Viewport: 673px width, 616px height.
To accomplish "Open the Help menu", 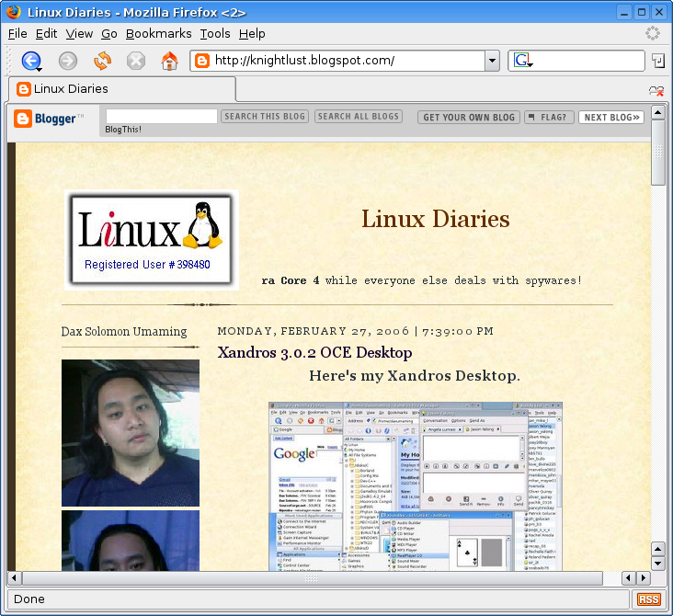I will [x=252, y=33].
